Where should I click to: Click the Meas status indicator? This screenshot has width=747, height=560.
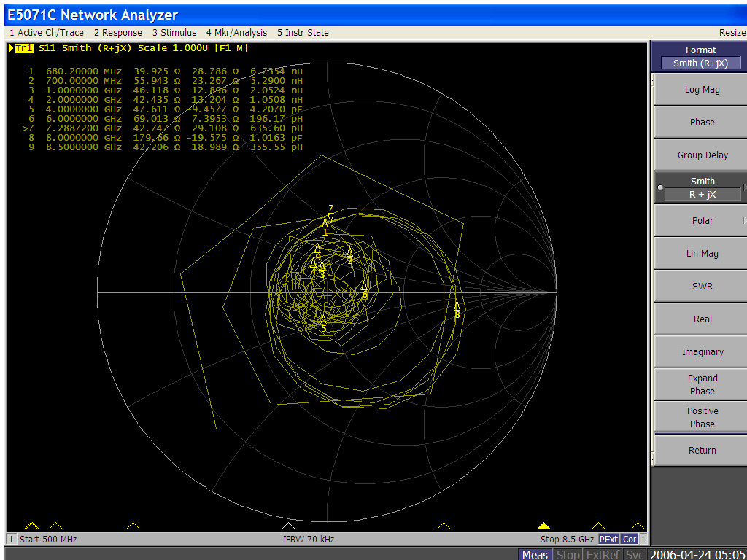(x=535, y=554)
